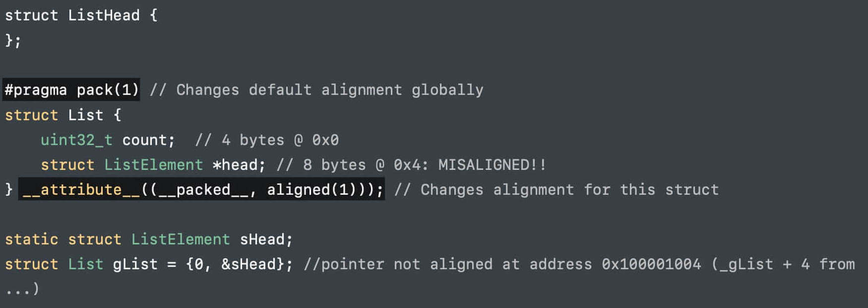Click ListElement type on the static line
This screenshot has width=868, height=308.
click(x=180, y=239)
